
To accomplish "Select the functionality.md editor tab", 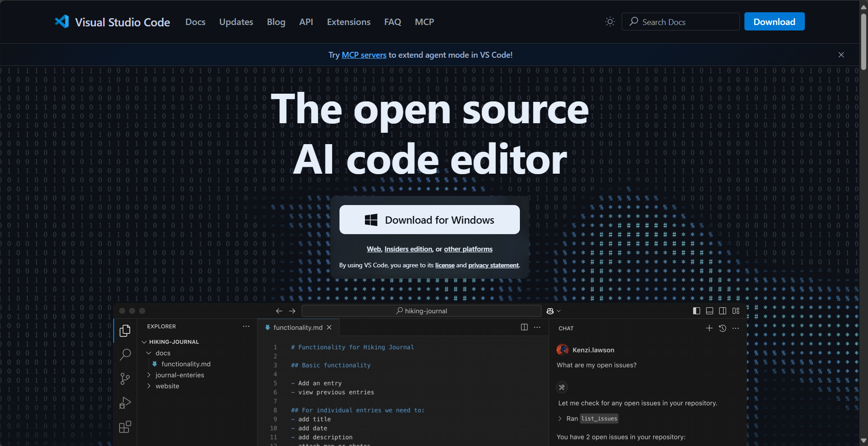I will click(298, 327).
